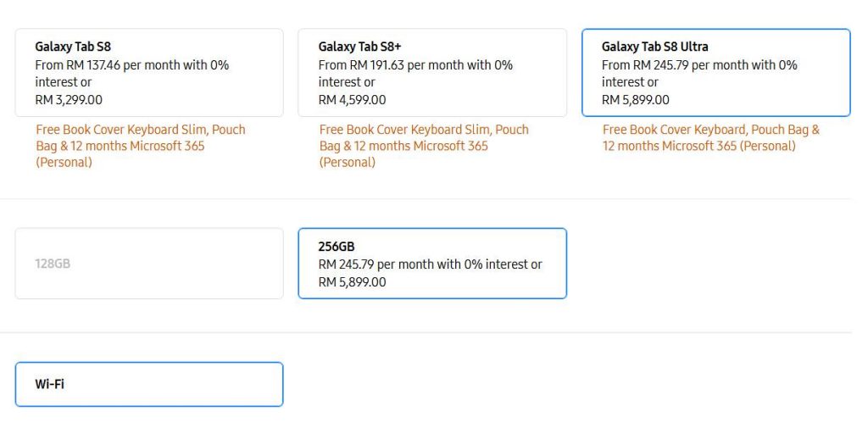This screenshot has width=868, height=434.
Task: Click RM 5,899.00 price inside the 256GB card
Action: point(352,282)
